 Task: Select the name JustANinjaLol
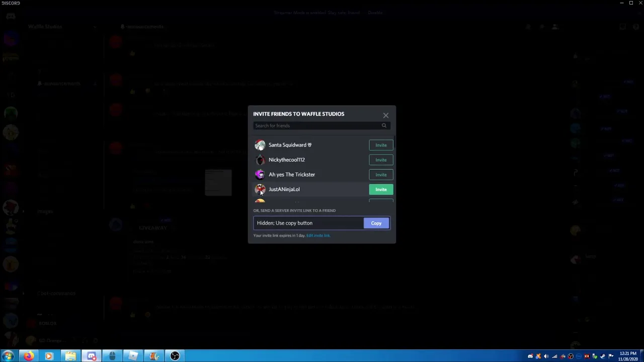(284, 190)
